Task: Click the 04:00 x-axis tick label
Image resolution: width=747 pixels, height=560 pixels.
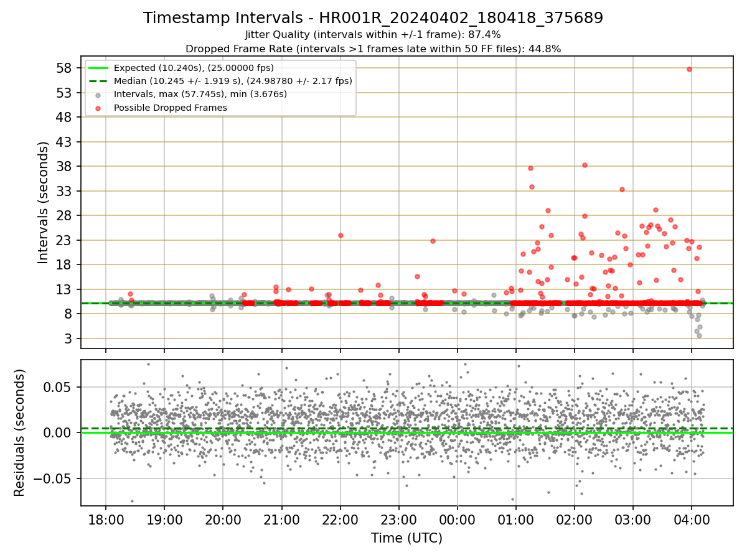Action: 692,519
